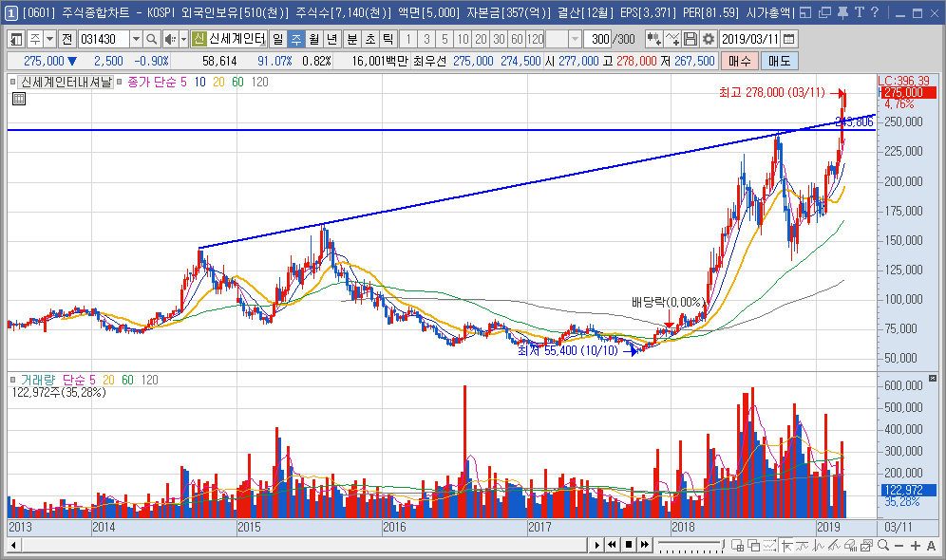
Task: Switch to second chart with 초 button
Action: [369, 39]
